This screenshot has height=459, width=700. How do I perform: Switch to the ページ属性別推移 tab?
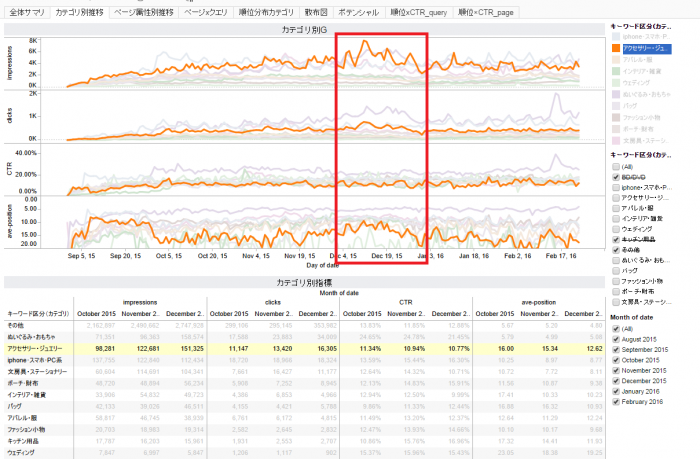pos(143,11)
